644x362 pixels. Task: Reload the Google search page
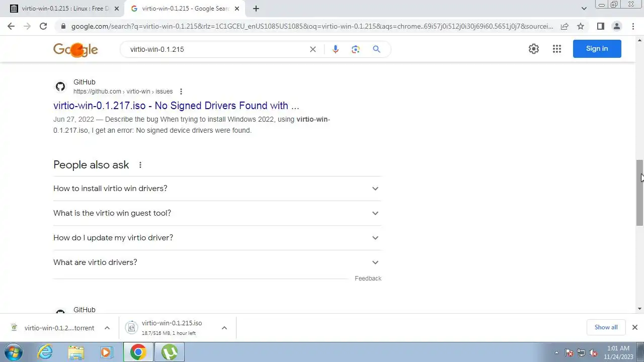point(43,26)
